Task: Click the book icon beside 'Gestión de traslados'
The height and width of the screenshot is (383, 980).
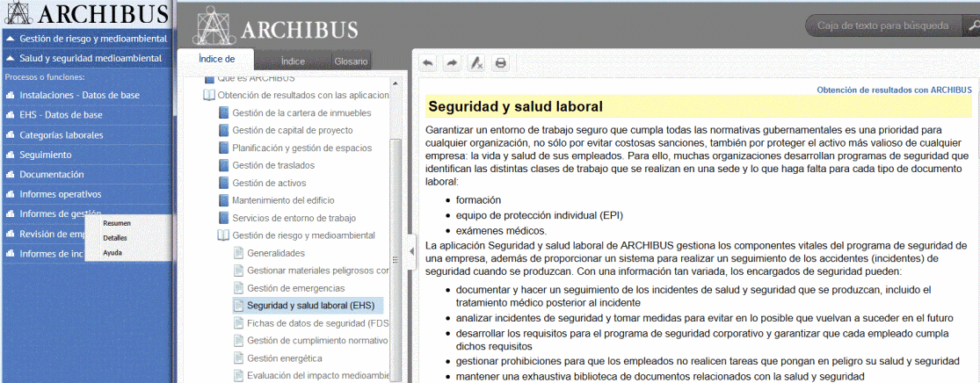Action: [x=224, y=165]
